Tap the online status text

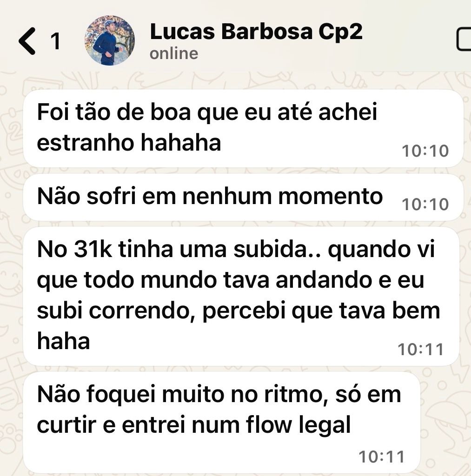[174, 54]
